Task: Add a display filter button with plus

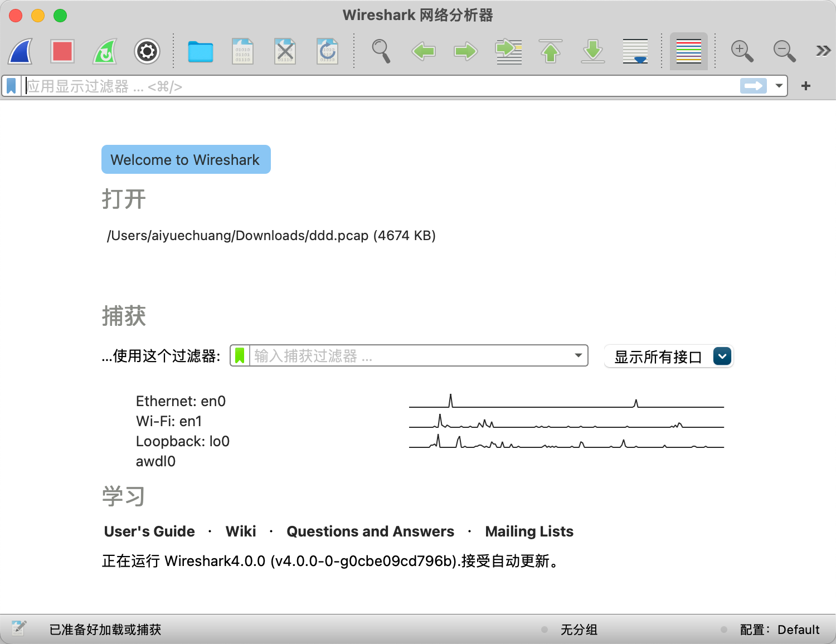Action: point(806,86)
